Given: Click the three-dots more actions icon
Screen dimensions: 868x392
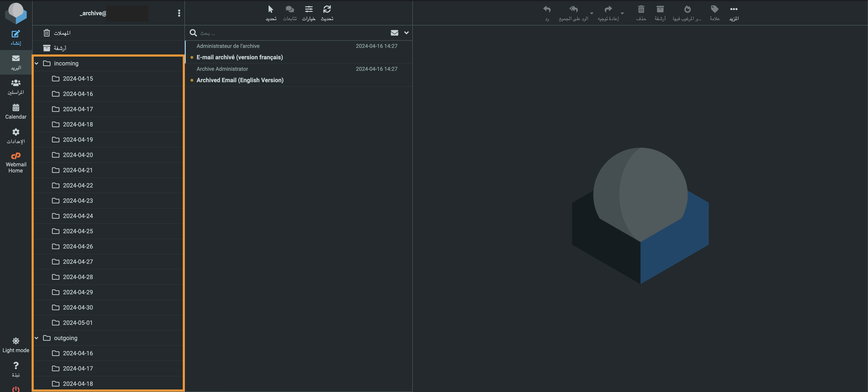Looking at the screenshot, I should click(734, 9).
